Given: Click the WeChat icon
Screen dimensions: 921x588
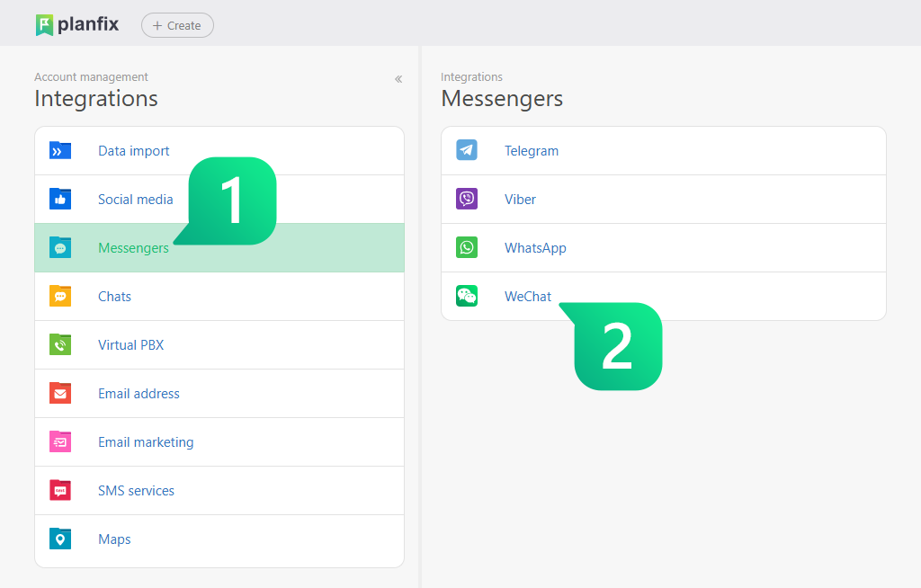Looking at the screenshot, I should pos(467,296).
